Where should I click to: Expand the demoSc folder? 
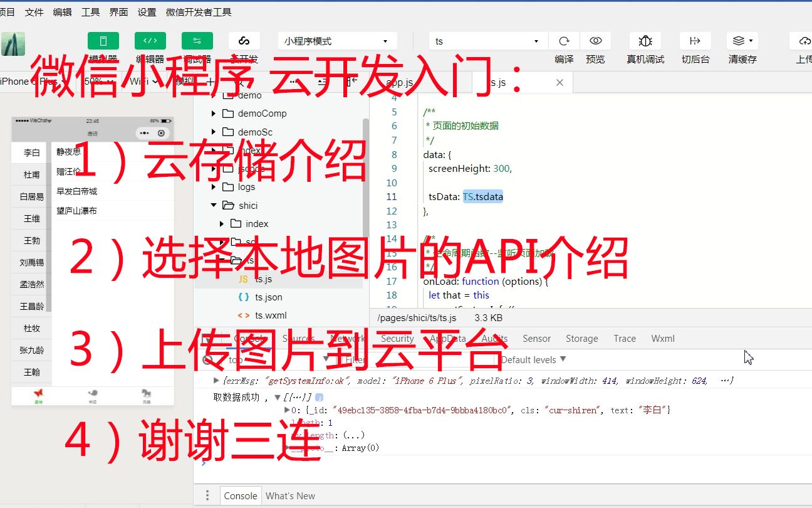point(214,132)
